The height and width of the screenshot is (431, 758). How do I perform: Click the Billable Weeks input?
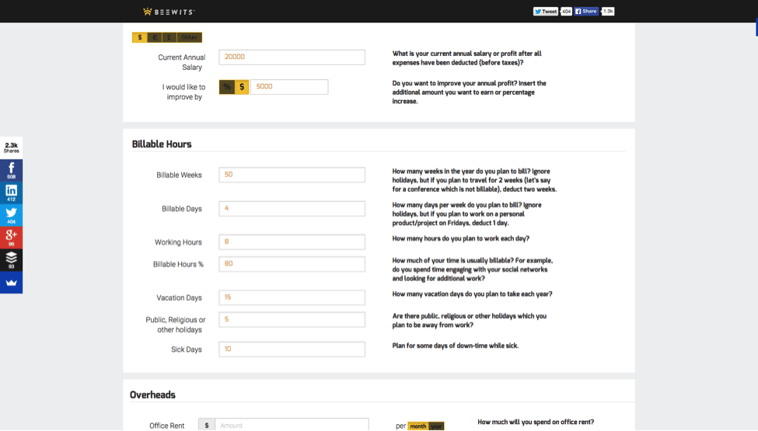point(292,175)
